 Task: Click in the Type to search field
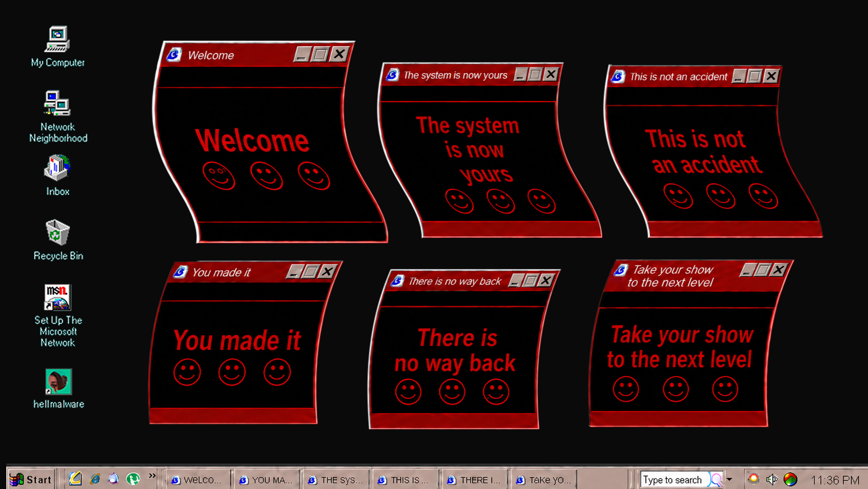[675, 479]
